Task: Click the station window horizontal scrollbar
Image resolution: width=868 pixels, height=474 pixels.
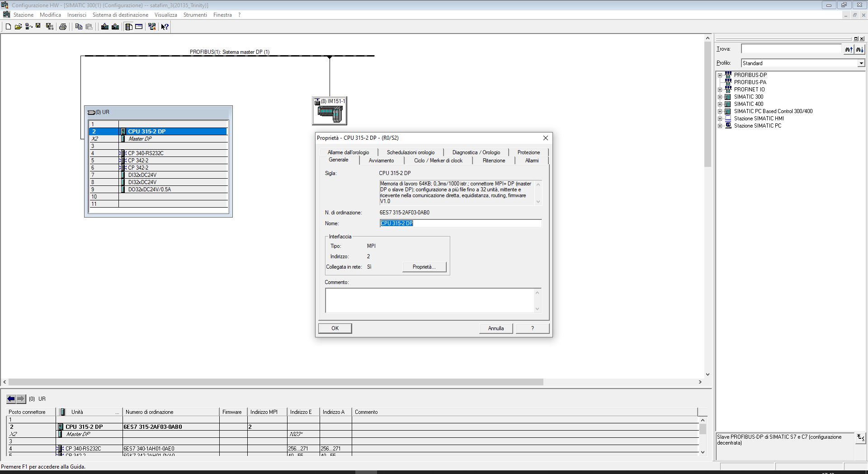Action: click(276, 382)
